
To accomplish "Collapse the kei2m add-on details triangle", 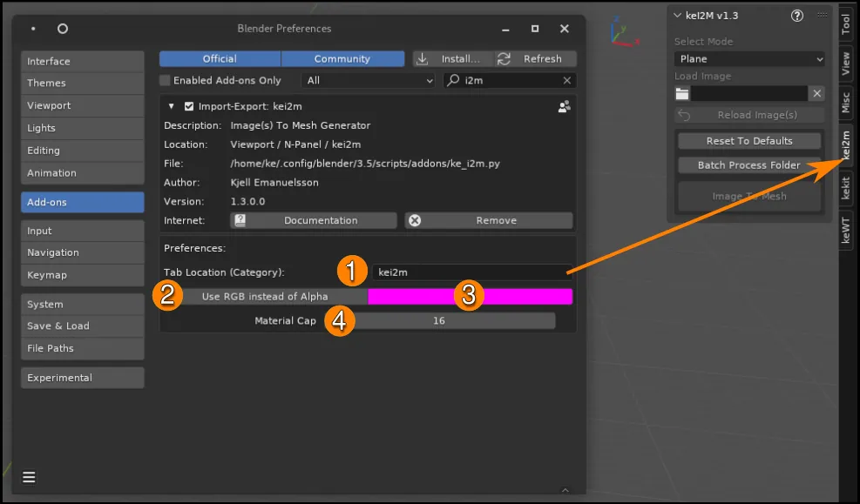I will [172, 106].
